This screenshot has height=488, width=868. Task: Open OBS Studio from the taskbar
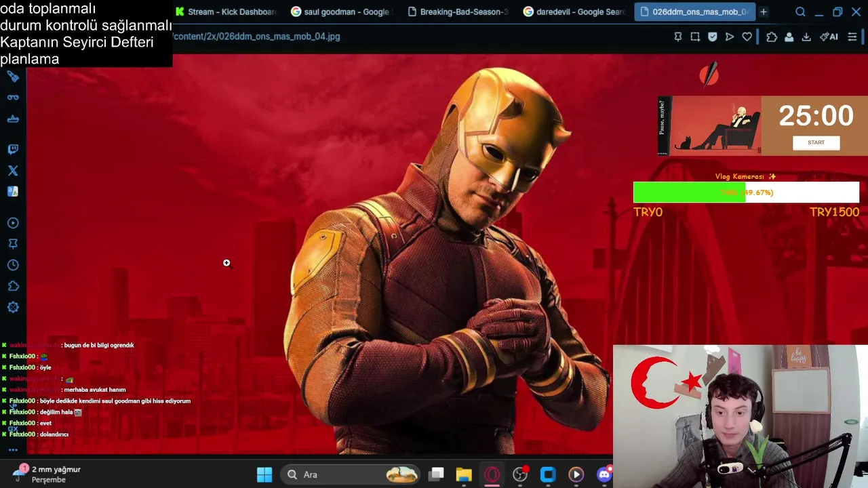520,474
